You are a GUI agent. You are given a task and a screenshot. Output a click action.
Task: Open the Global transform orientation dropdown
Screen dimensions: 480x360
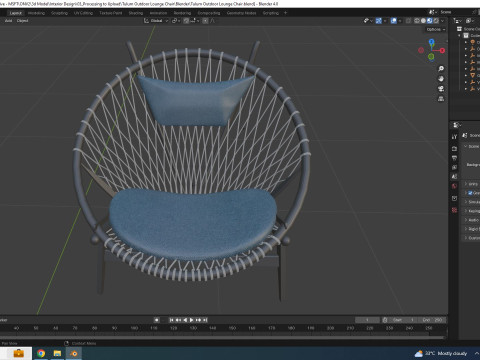(156, 21)
